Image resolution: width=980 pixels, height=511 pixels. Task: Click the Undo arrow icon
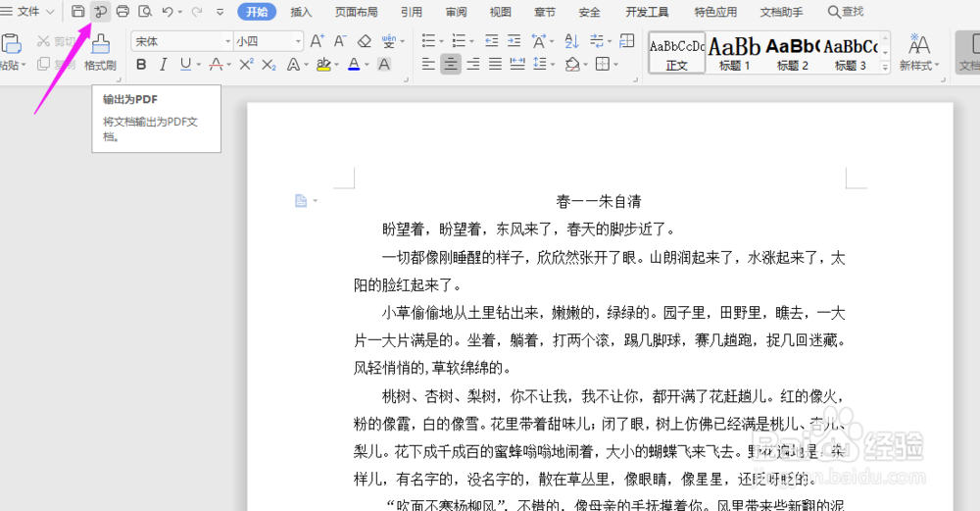tap(168, 11)
